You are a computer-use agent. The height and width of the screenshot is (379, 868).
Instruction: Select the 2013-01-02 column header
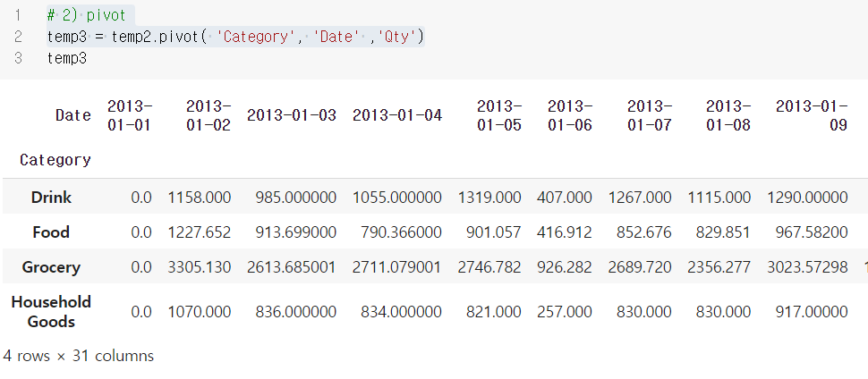pos(208,115)
